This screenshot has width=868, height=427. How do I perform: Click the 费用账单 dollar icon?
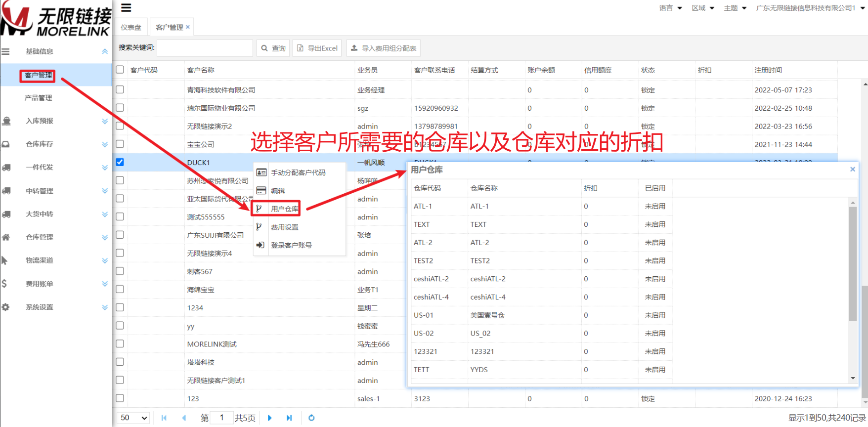tap(4, 284)
